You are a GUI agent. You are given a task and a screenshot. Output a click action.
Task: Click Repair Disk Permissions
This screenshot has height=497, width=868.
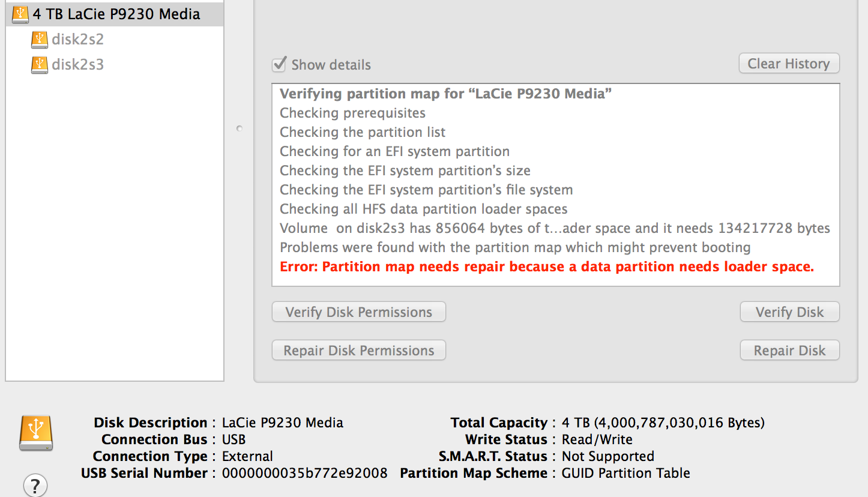click(x=358, y=351)
